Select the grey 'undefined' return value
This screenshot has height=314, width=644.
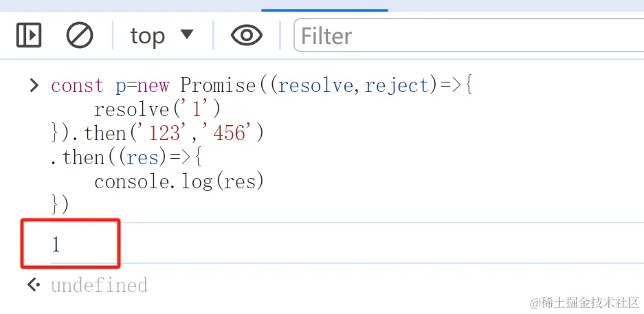pos(99,284)
